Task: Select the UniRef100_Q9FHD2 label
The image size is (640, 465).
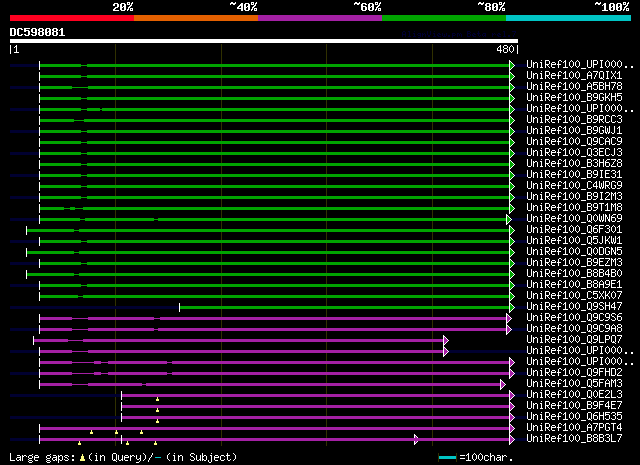Action: coord(574,373)
